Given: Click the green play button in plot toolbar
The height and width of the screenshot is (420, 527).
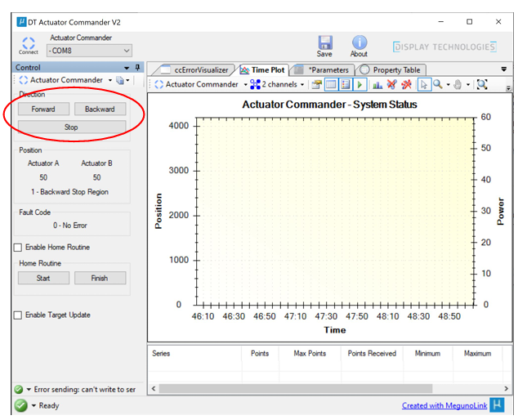Looking at the screenshot, I should pyautogui.click(x=360, y=84).
